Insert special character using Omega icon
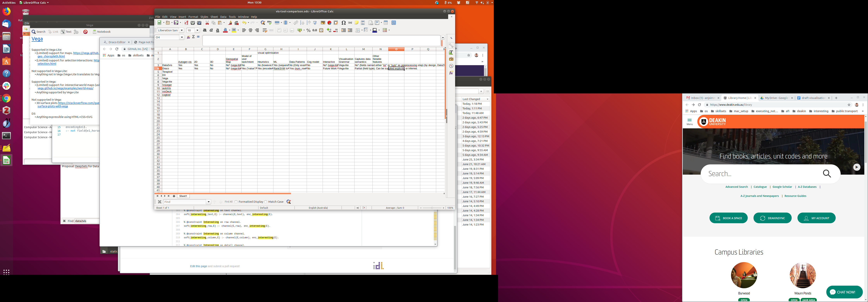Viewport: 868px width, 302px height. coord(343,23)
